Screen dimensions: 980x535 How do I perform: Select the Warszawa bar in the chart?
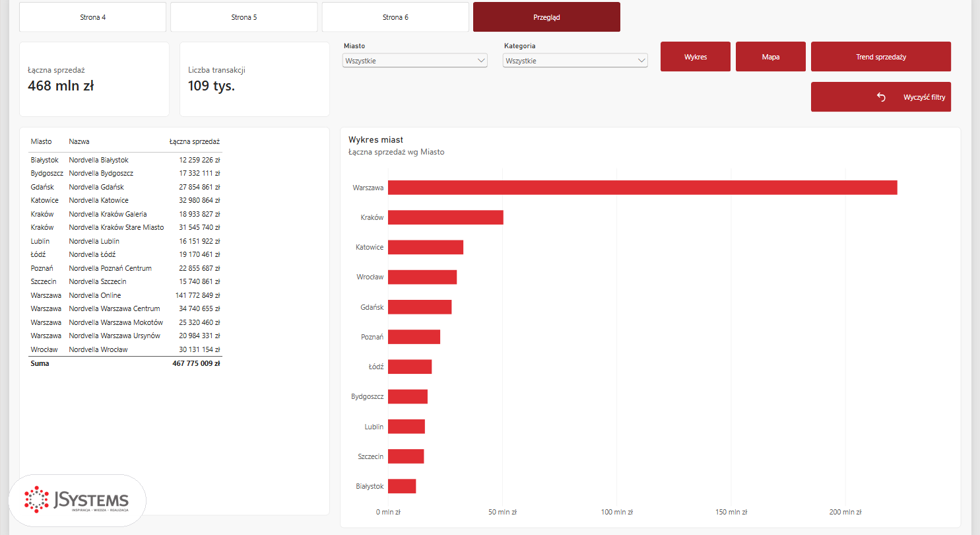tap(642, 188)
